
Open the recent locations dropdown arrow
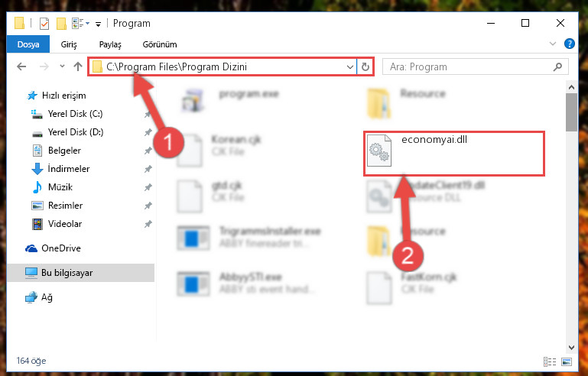click(x=62, y=66)
